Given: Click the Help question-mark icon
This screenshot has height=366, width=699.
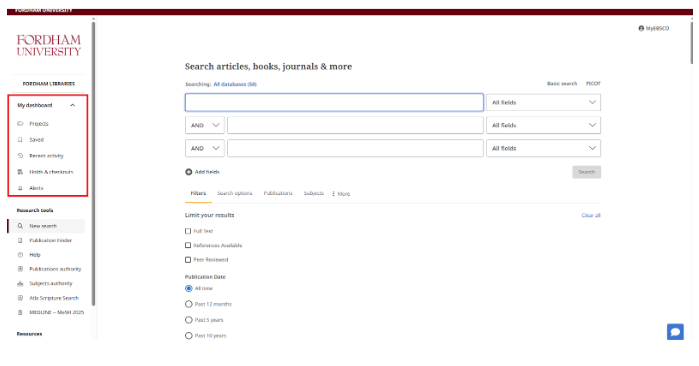Looking at the screenshot, I should point(20,255).
